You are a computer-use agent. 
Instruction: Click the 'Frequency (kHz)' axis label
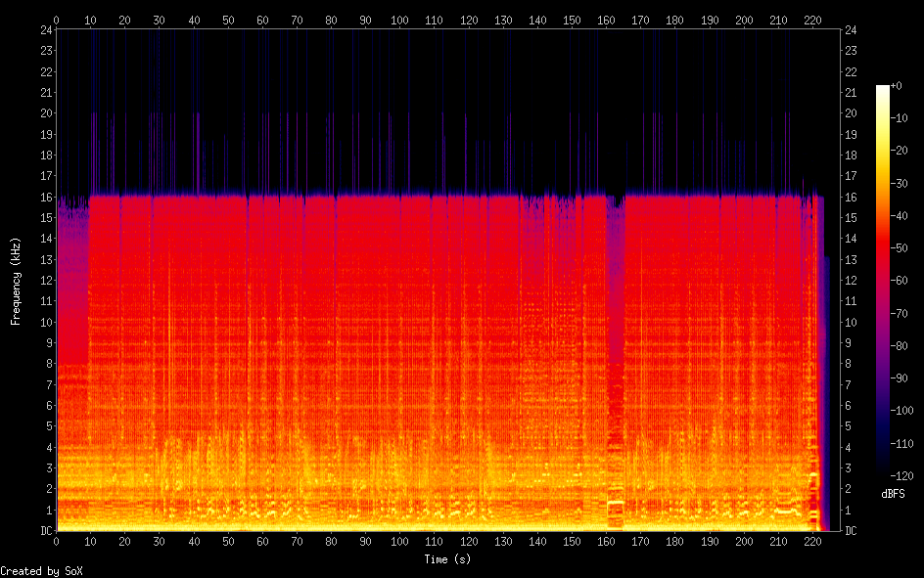tap(16, 281)
